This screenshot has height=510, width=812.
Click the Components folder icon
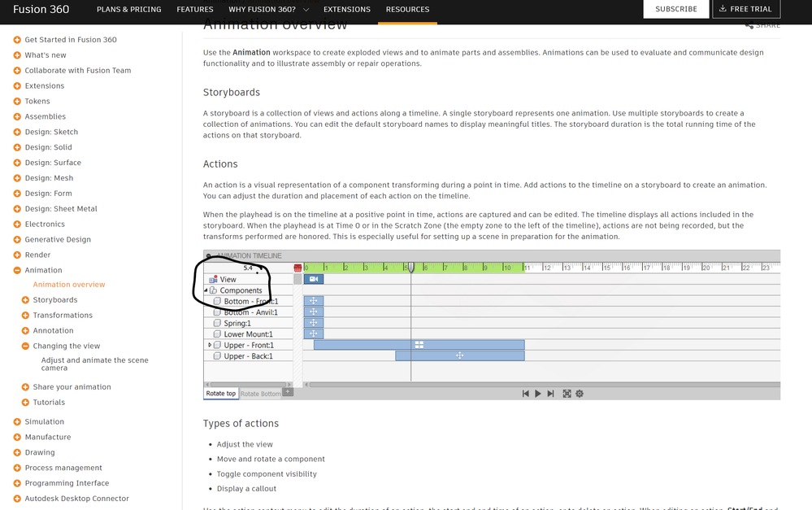click(213, 290)
